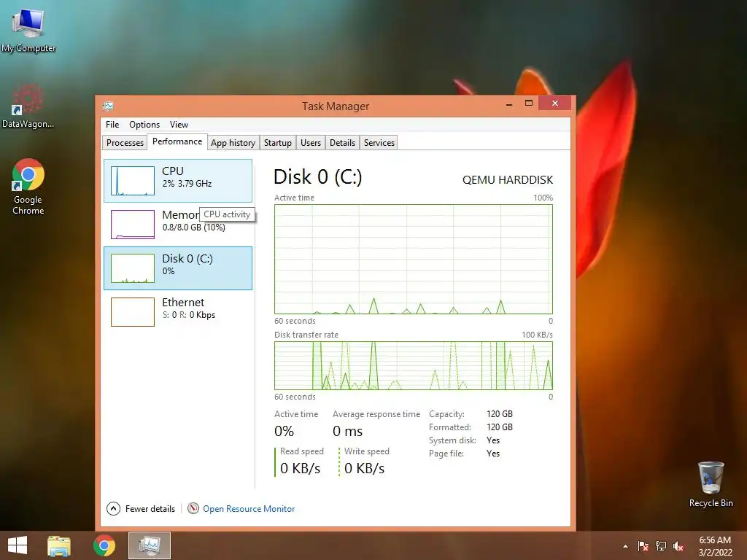Click the Fewer details label

tap(150, 508)
